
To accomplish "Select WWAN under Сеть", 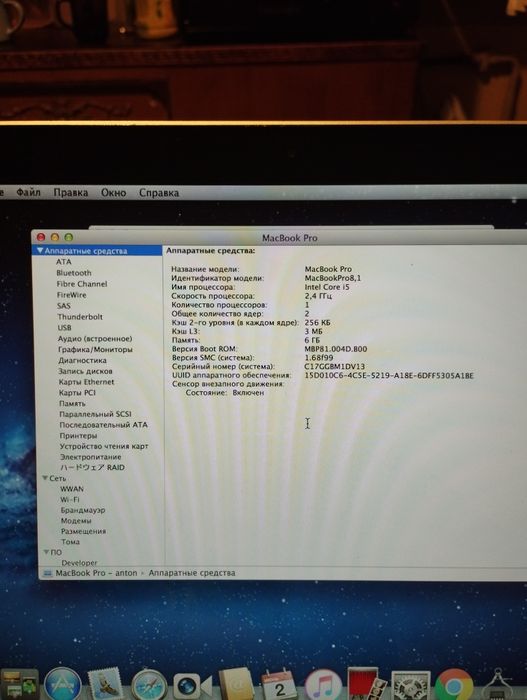I will pos(72,489).
